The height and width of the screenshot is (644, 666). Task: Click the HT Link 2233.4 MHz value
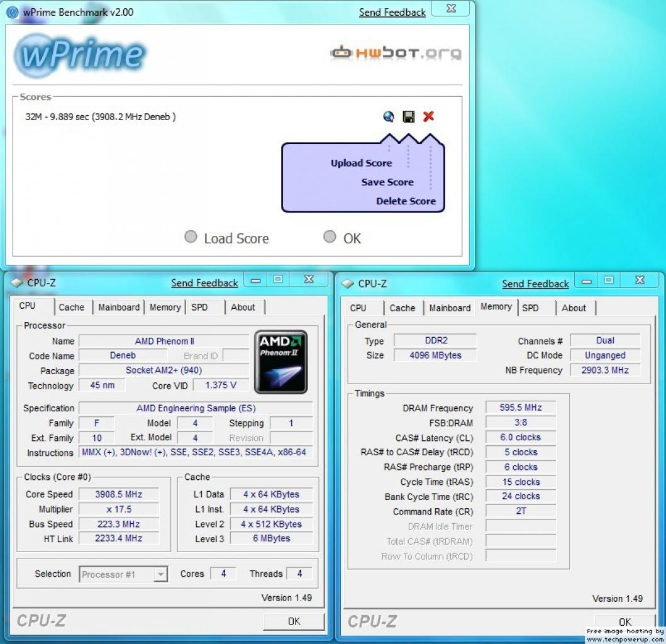coord(118,538)
